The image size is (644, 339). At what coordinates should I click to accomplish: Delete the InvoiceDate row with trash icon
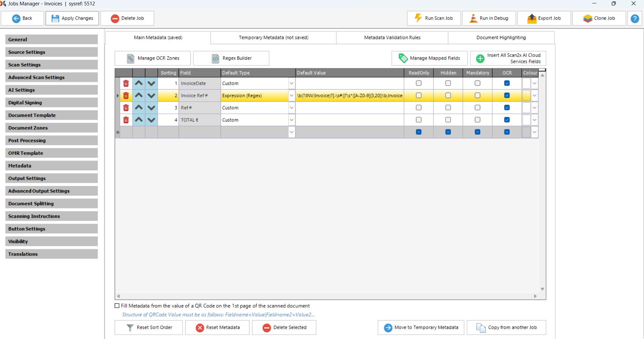tap(126, 83)
